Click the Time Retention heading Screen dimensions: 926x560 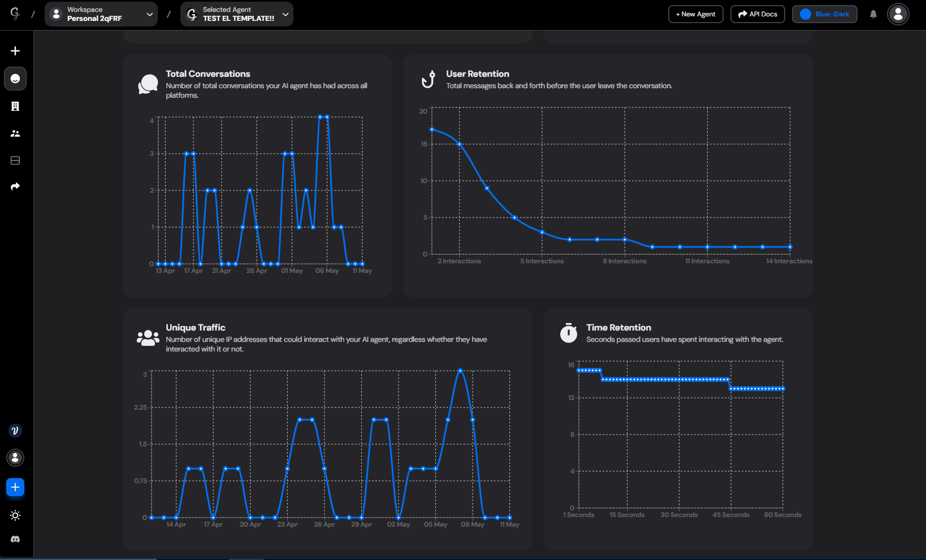pyautogui.click(x=618, y=328)
